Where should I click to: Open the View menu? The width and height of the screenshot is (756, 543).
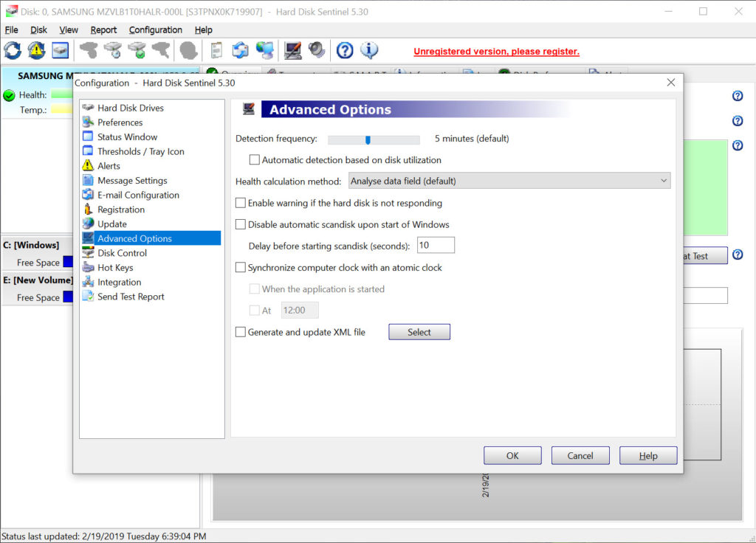point(69,30)
